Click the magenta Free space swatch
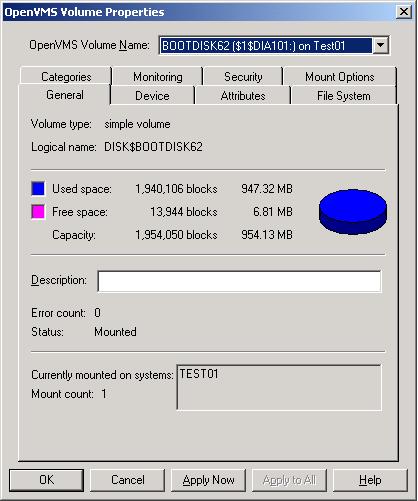The width and height of the screenshot is (418, 501). (x=38, y=212)
